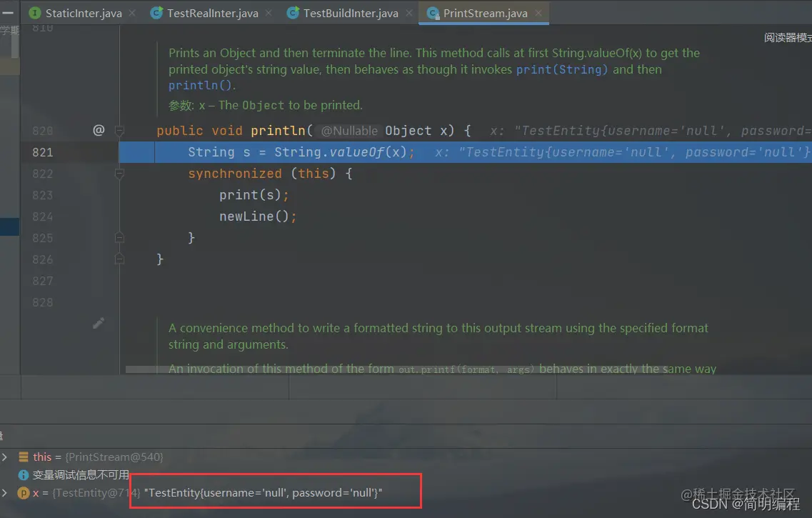Click line number 821 in the gutter
Image resolution: width=812 pixels, height=518 pixels.
click(x=42, y=152)
